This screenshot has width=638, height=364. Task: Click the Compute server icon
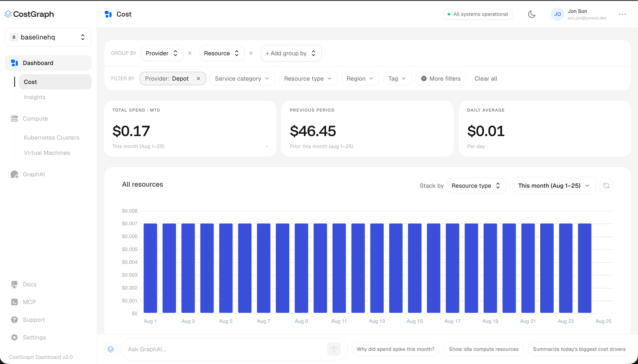14,119
